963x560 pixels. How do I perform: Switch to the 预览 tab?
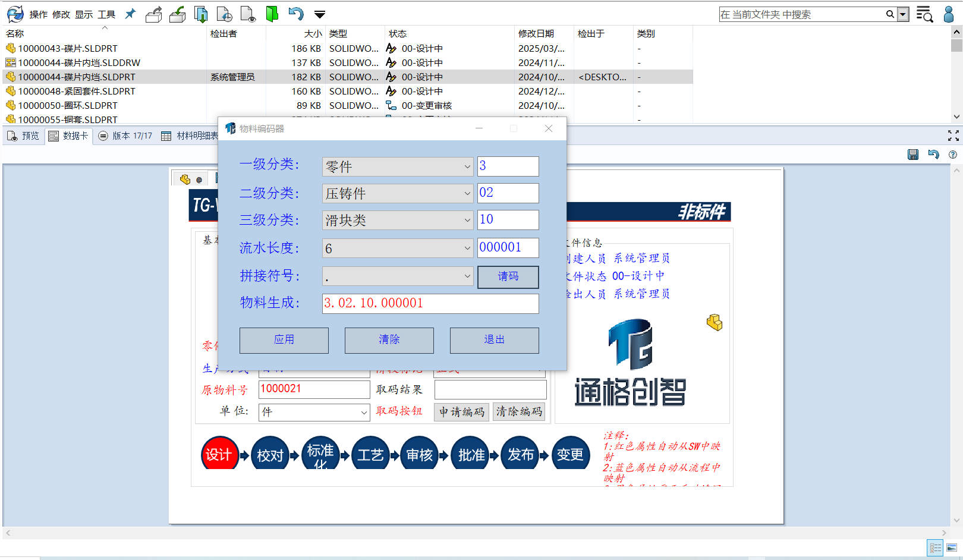coord(24,136)
